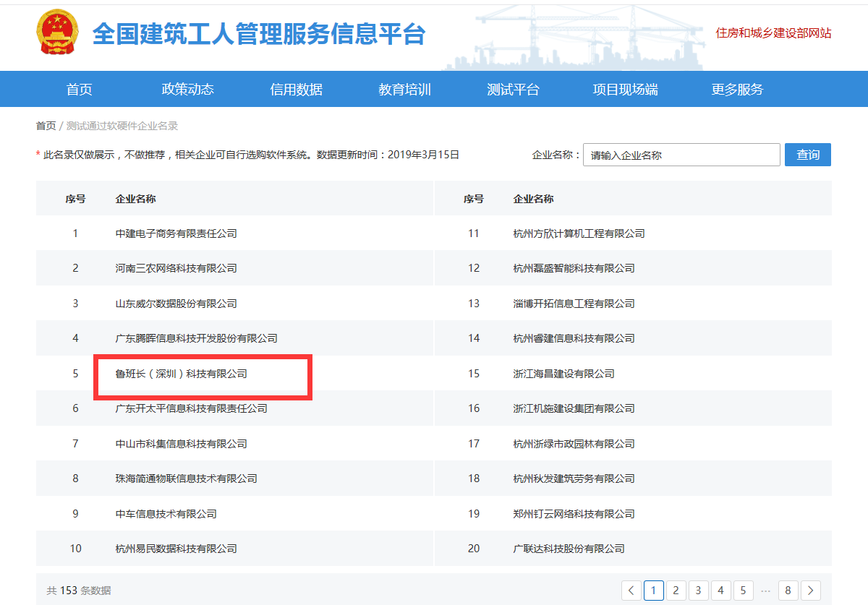Viewport: 868px width, 605px height.
Task: Jump to page 8 of results
Action: (x=788, y=591)
